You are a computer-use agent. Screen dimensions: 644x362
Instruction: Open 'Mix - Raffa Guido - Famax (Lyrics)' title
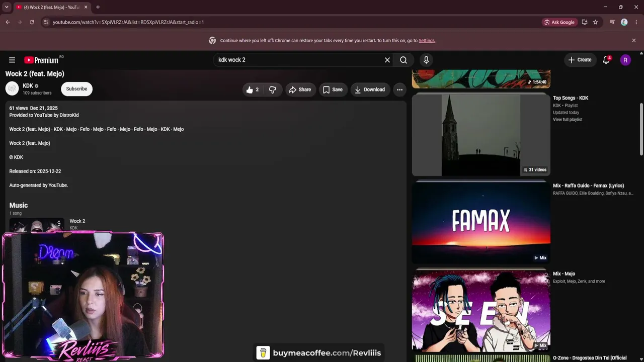click(x=589, y=186)
